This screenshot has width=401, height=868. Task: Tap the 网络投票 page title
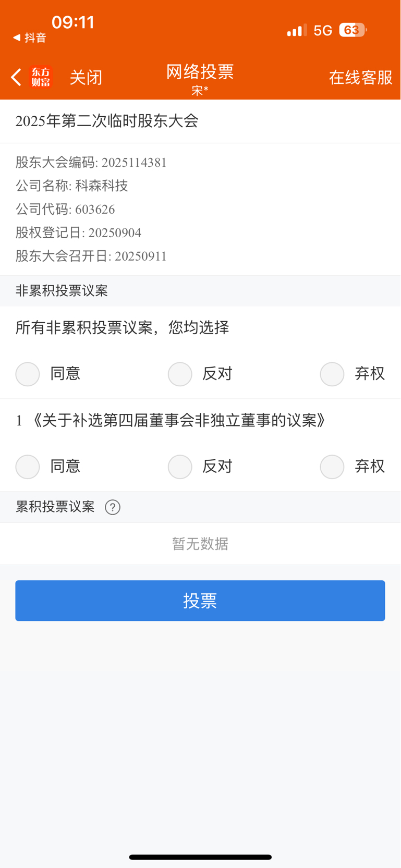200,72
